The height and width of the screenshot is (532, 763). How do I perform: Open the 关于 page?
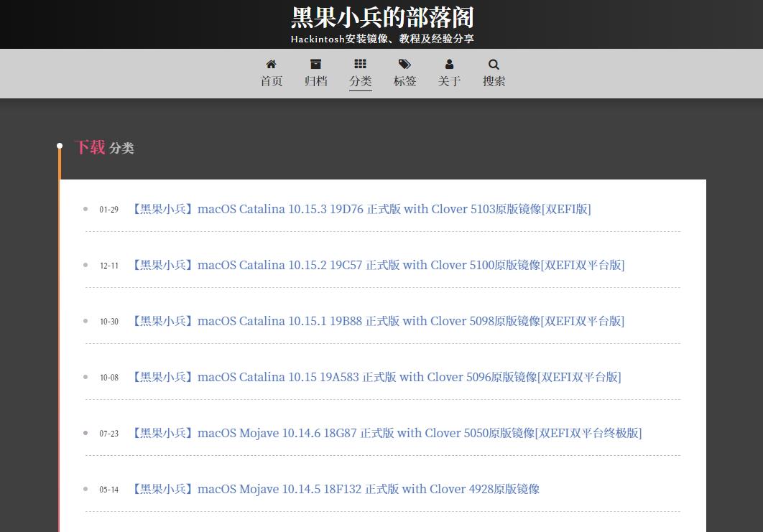pos(449,81)
